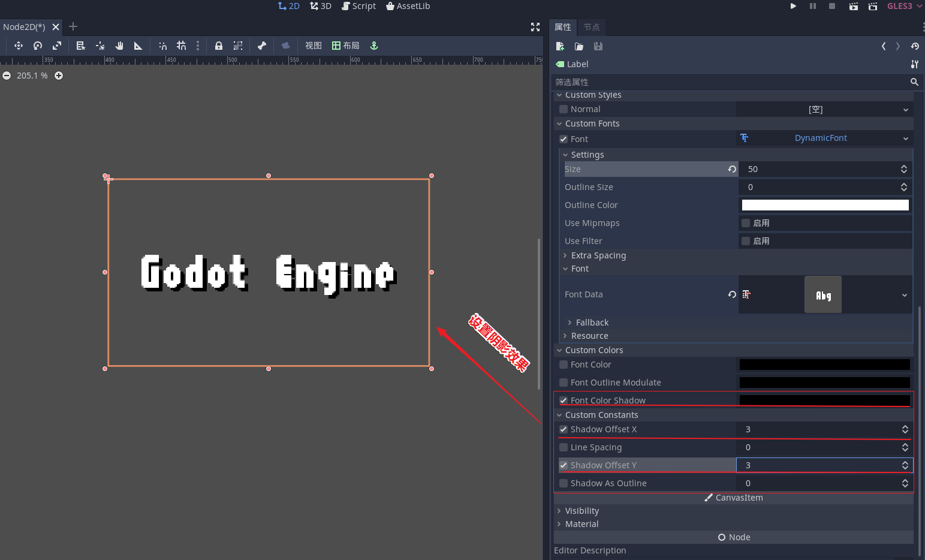This screenshot has height=560, width=925.
Task: Go to previous object in history
Action: click(884, 46)
